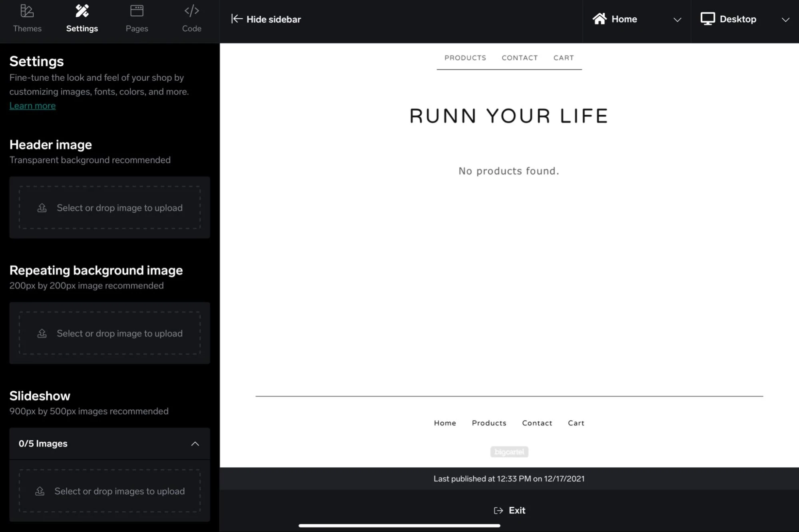Open PRODUCTS in the shop navigation
Image resolution: width=799 pixels, height=532 pixels.
point(465,58)
